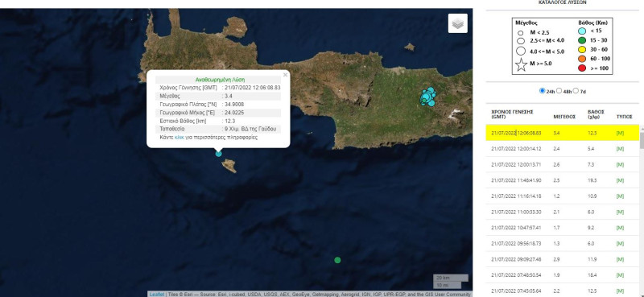This screenshot has width=644, height=297.
Task: Select the 48h time range radio button
Action: click(559, 91)
